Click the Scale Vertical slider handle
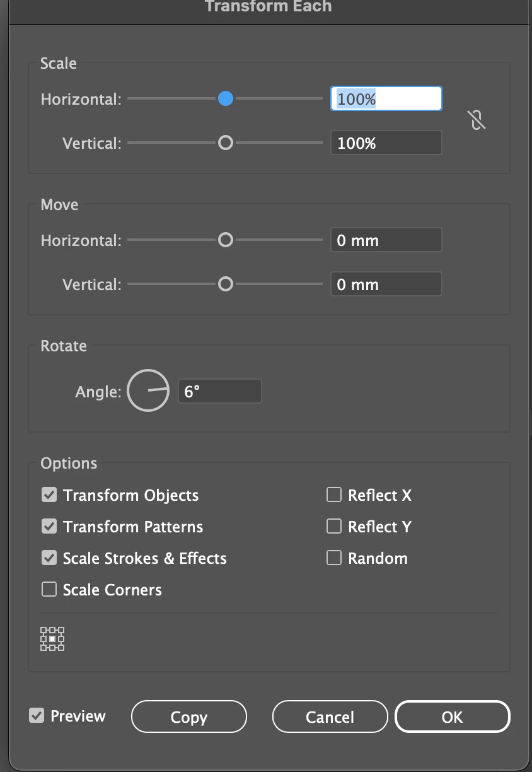532x772 pixels. 226,143
